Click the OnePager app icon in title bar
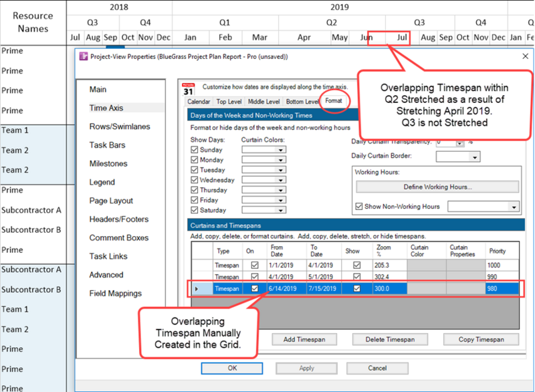The height and width of the screenshot is (392, 535). point(84,56)
